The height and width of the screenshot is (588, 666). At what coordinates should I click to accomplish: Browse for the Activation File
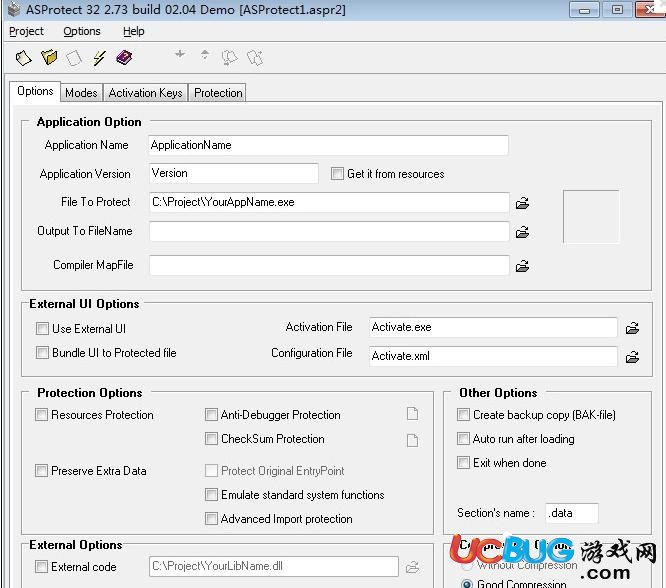point(632,328)
